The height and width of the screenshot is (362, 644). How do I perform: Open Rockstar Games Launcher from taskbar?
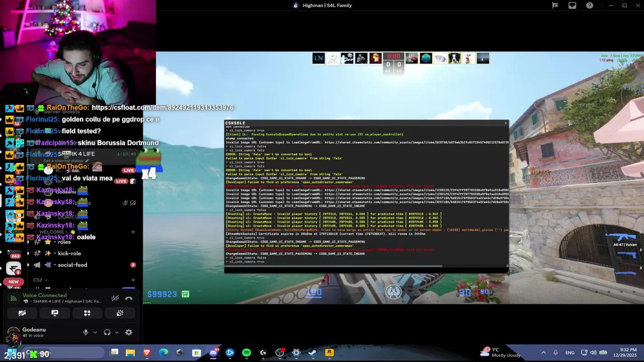(330, 353)
